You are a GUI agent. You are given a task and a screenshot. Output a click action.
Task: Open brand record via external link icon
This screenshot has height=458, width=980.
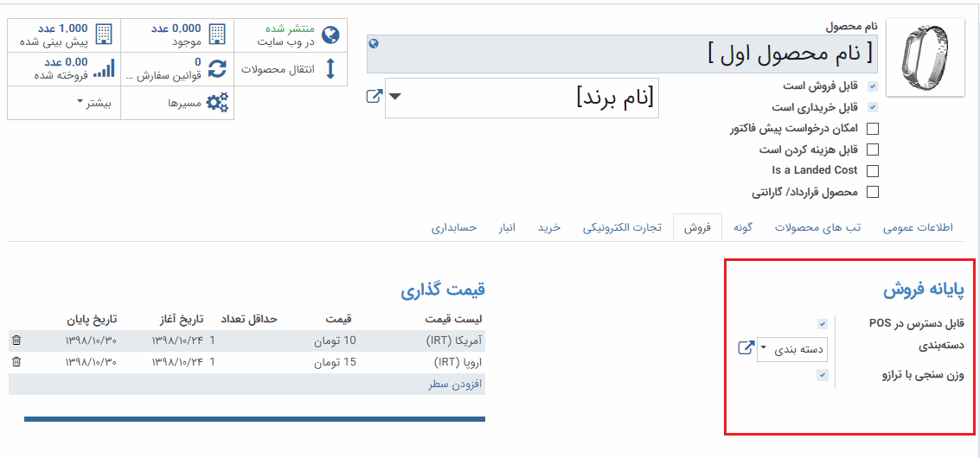pos(374,97)
